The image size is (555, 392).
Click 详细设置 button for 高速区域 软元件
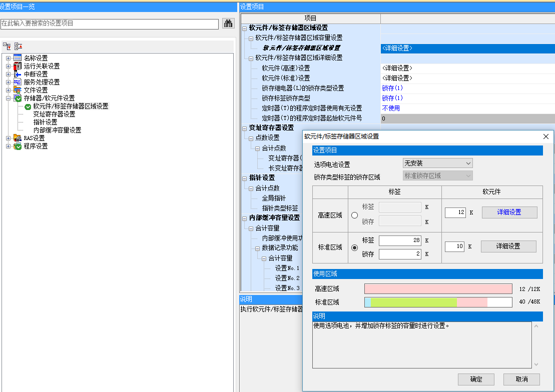click(509, 212)
